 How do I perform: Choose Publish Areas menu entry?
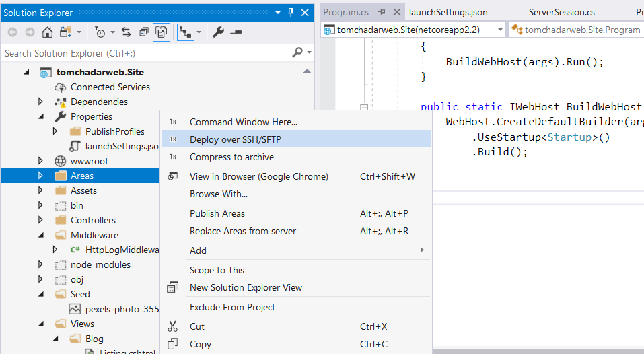click(296, 213)
